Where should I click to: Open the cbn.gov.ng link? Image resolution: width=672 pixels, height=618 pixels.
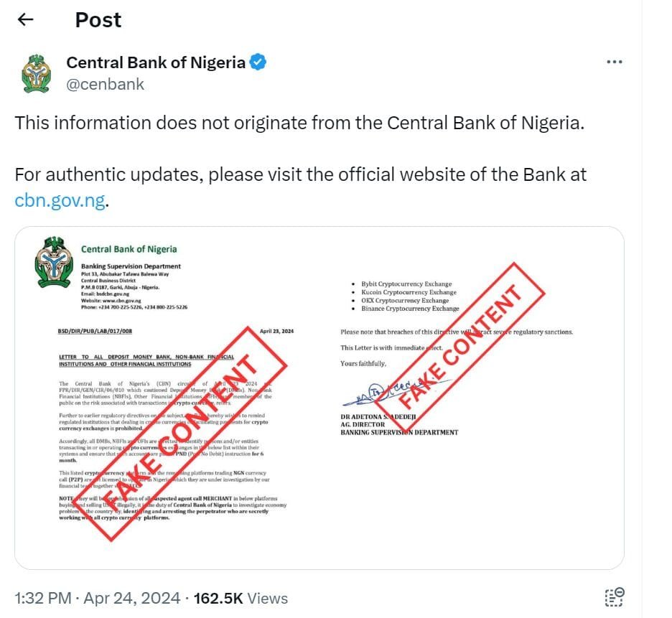point(61,200)
